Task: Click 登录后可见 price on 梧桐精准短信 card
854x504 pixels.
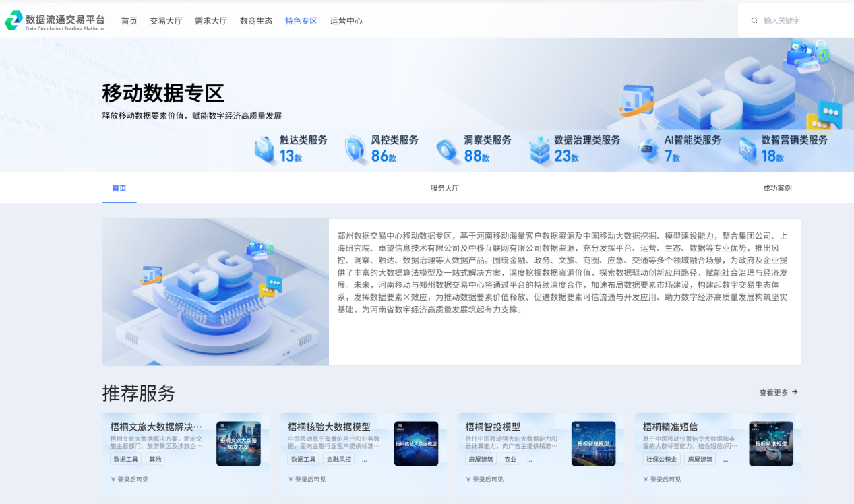Action: (x=662, y=480)
